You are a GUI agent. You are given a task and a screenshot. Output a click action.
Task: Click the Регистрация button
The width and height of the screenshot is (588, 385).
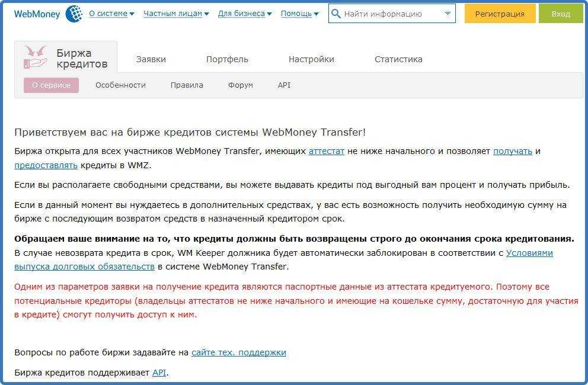[x=500, y=14]
